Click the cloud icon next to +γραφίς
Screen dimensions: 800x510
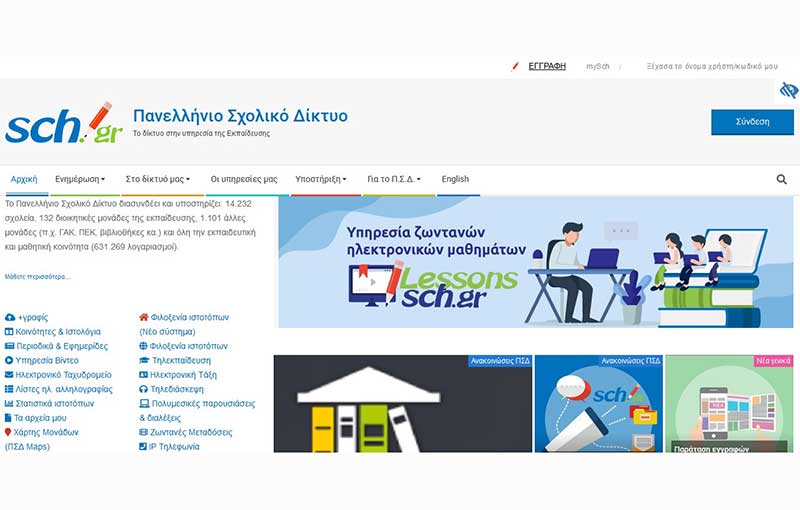pos(10,317)
